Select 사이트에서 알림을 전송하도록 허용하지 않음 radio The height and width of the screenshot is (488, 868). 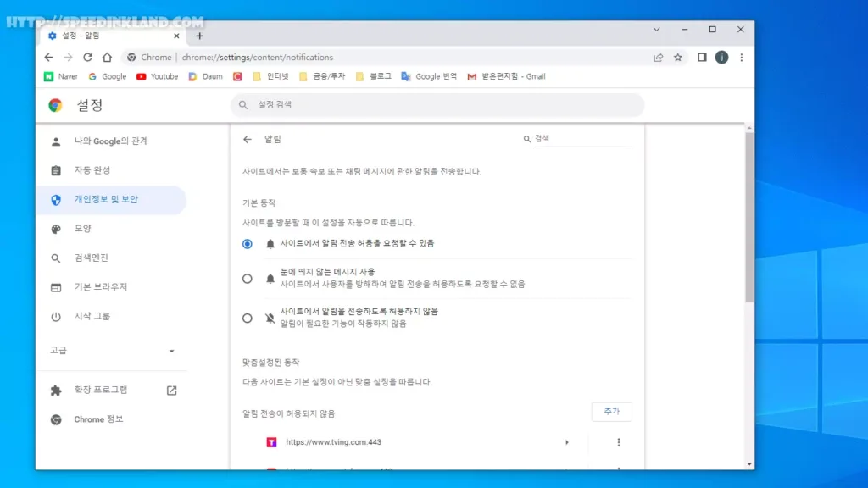coord(248,319)
